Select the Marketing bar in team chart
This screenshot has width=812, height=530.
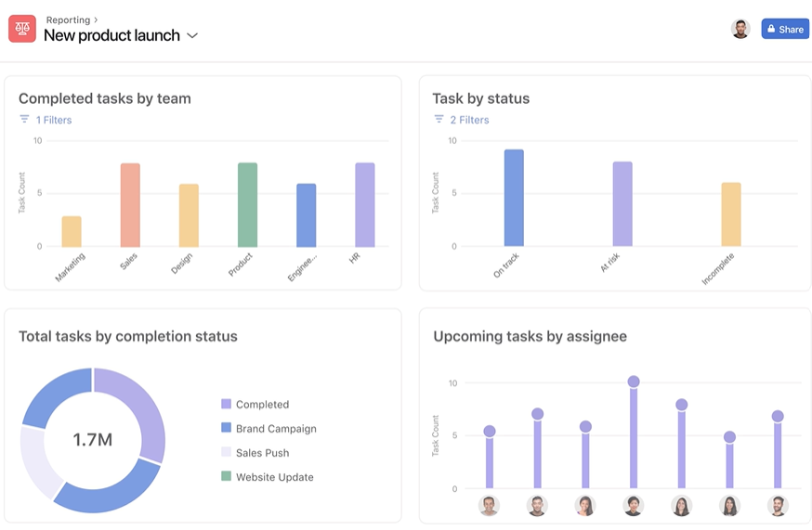click(x=72, y=231)
